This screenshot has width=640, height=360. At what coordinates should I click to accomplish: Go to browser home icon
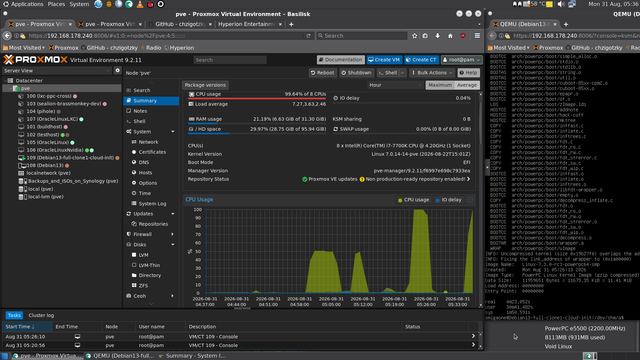(x=450, y=36)
